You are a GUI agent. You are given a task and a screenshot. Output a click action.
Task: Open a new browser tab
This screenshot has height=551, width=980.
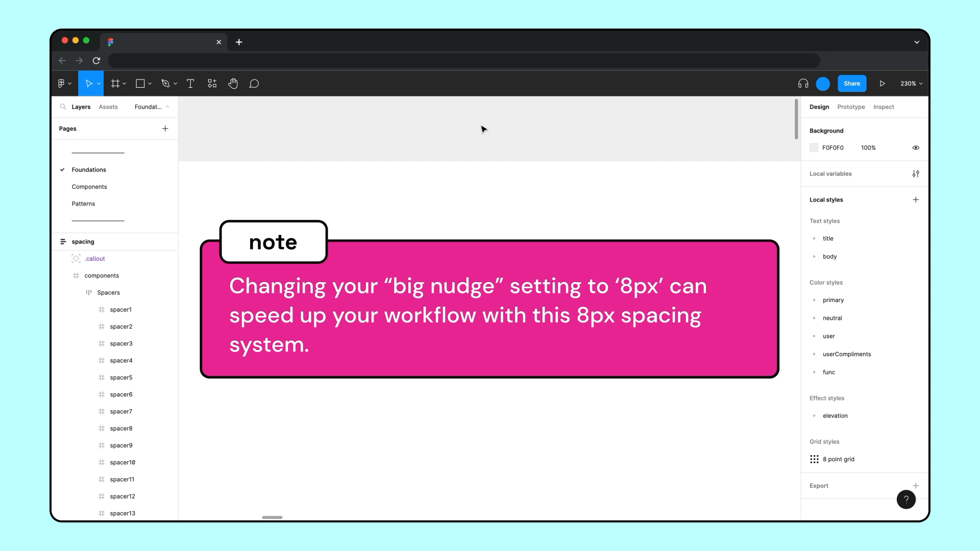pyautogui.click(x=239, y=42)
